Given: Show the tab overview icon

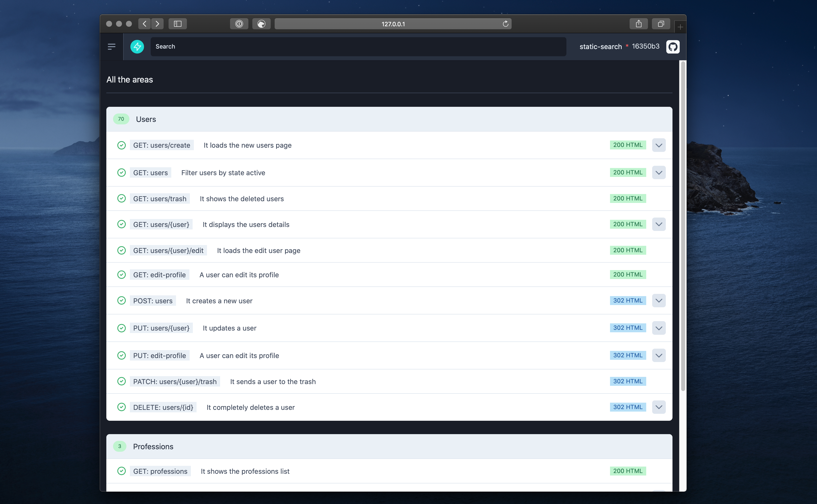Looking at the screenshot, I should point(661,24).
